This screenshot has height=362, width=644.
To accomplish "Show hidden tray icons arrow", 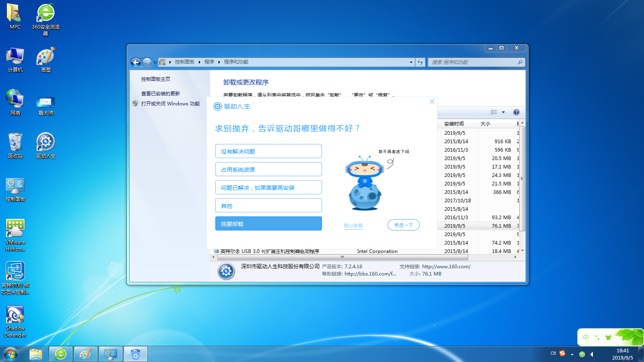I will tap(572, 354).
